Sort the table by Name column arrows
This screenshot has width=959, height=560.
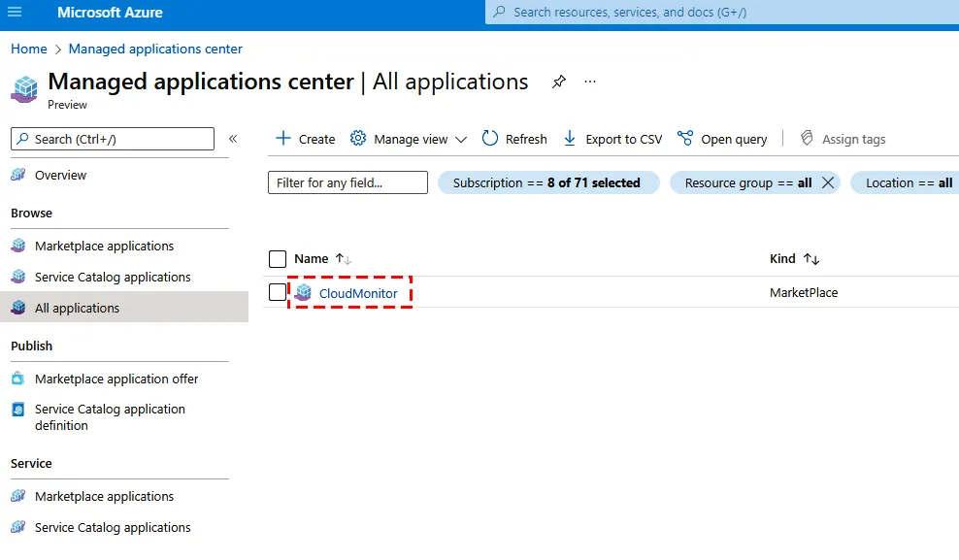click(x=343, y=259)
